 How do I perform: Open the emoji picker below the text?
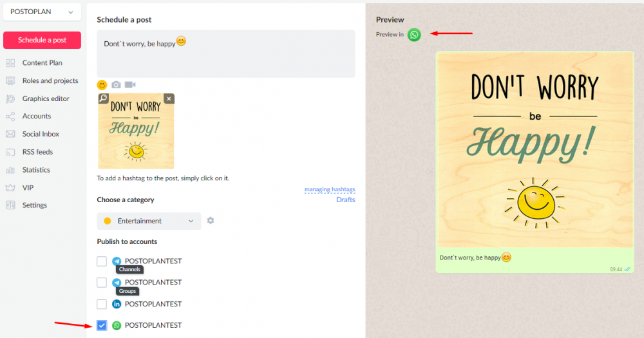(x=102, y=84)
